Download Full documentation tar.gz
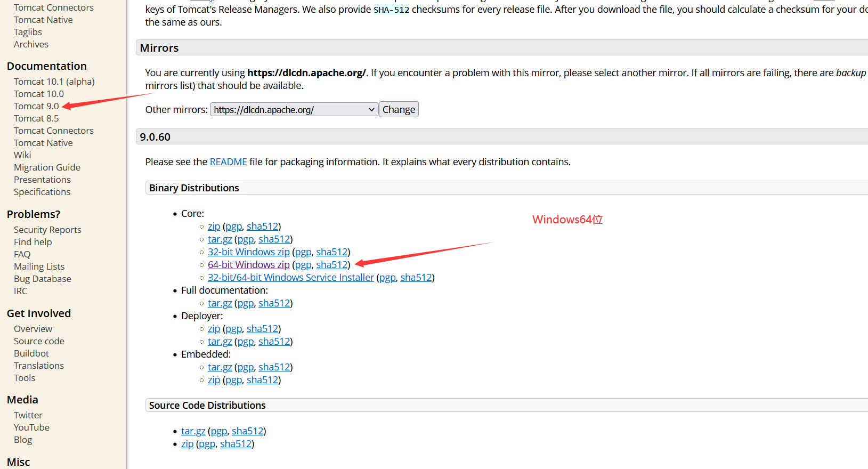This screenshot has width=868, height=469. click(220, 303)
